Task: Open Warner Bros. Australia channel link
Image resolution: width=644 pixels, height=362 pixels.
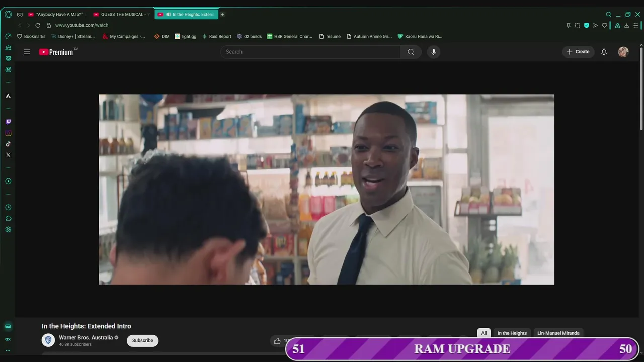Action: (x=86, y=338)
